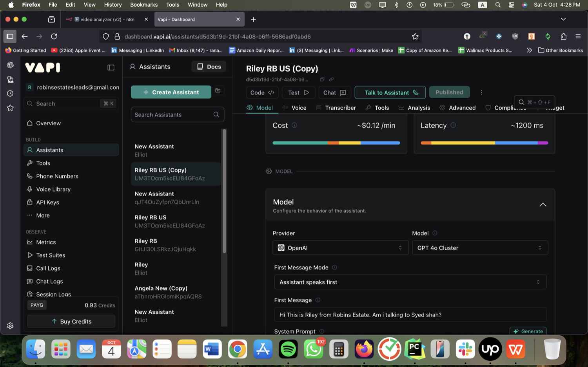Click the Test button
588x367 pixels.
point(298,92)
